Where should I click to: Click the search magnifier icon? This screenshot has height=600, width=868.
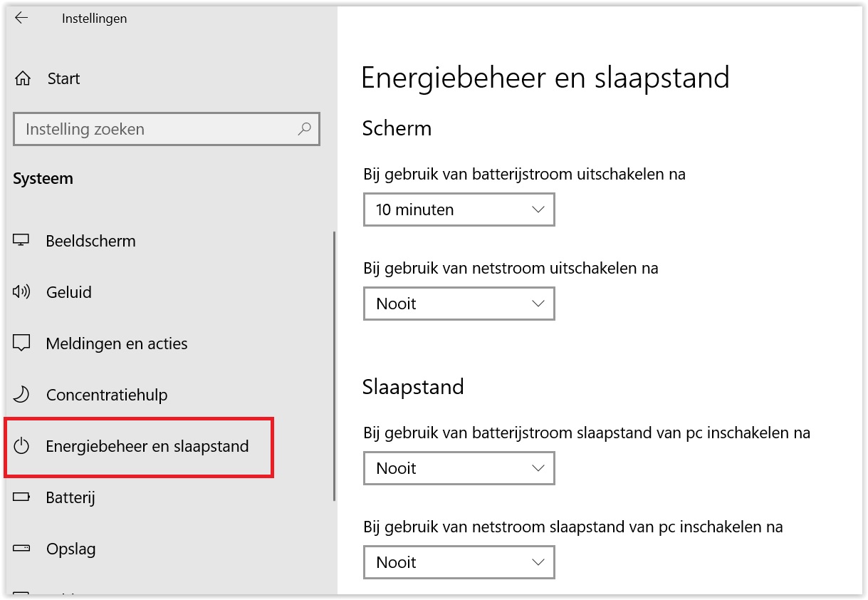(x=305, y=129)
